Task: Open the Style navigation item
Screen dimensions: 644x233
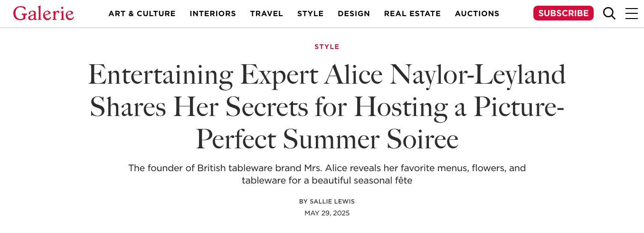Action: (x=311, y=14)
